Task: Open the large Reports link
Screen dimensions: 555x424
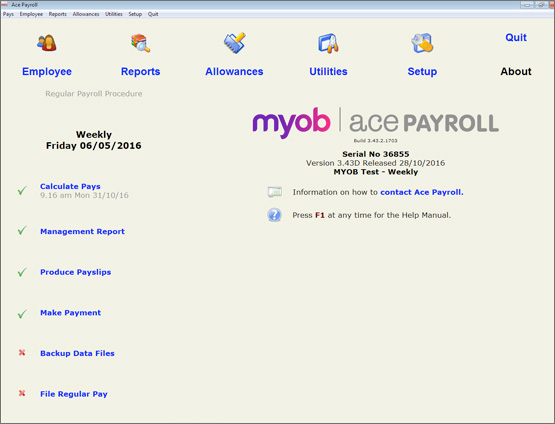Action: tap(141, 71)
